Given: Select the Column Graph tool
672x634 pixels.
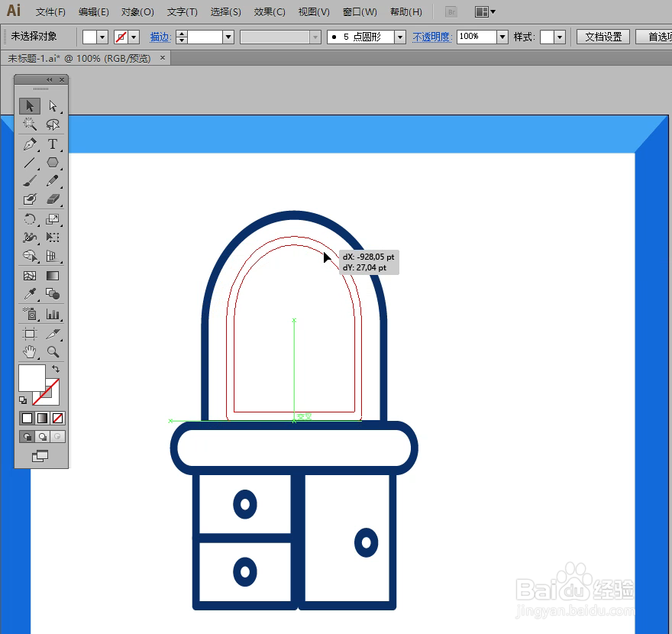Looking at the screenshot, I should pos(53,314).
